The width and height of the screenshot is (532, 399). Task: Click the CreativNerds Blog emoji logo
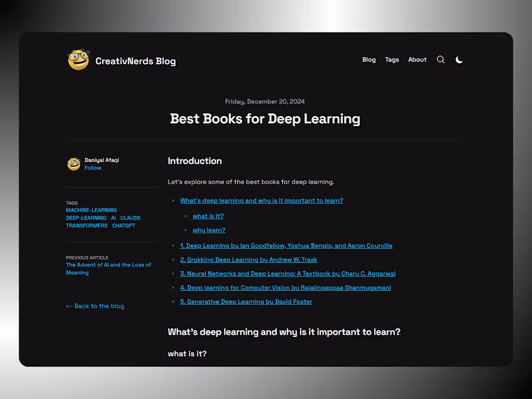[78, 59]
